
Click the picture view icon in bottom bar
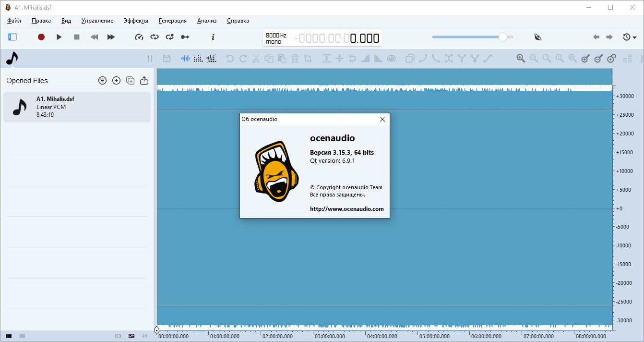(x=131, y=336)
